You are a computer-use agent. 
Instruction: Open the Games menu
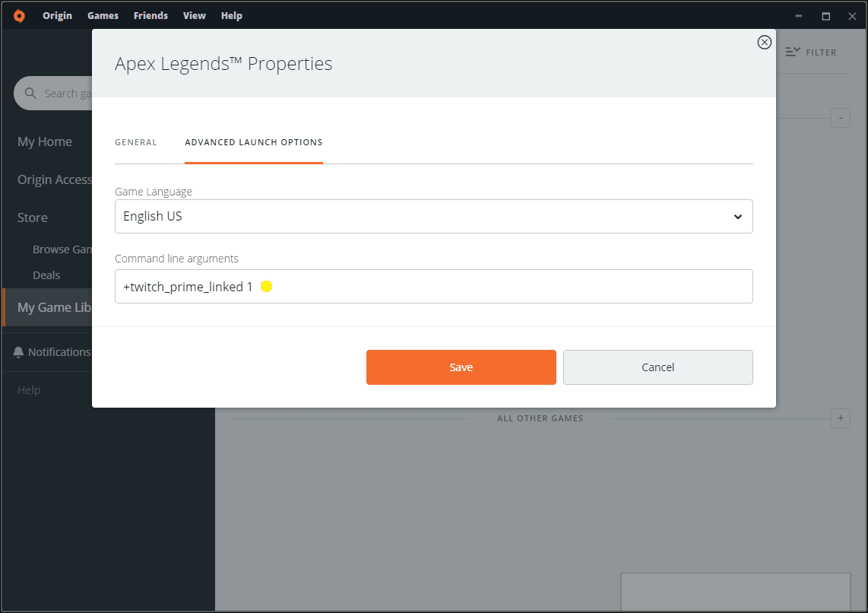point(103,15)
